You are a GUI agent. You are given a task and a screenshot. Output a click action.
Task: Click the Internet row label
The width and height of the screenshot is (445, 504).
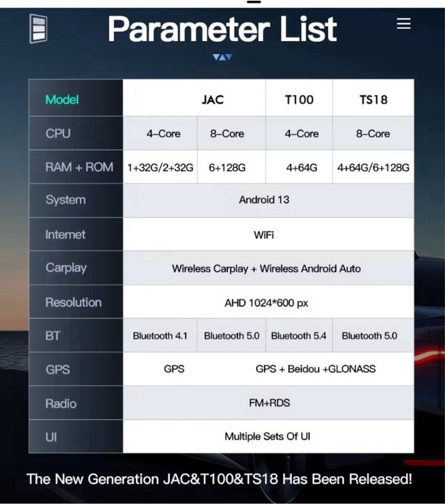65,234
